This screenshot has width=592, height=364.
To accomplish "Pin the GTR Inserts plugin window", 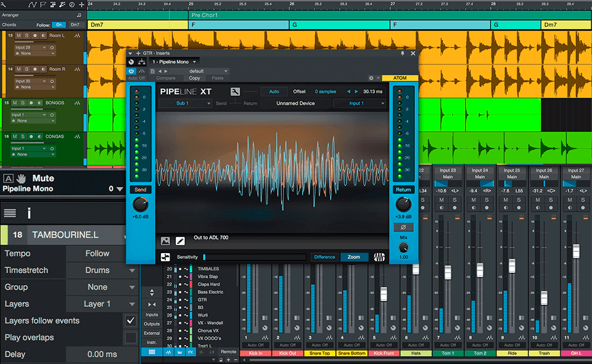I will [x=403, y=54].
